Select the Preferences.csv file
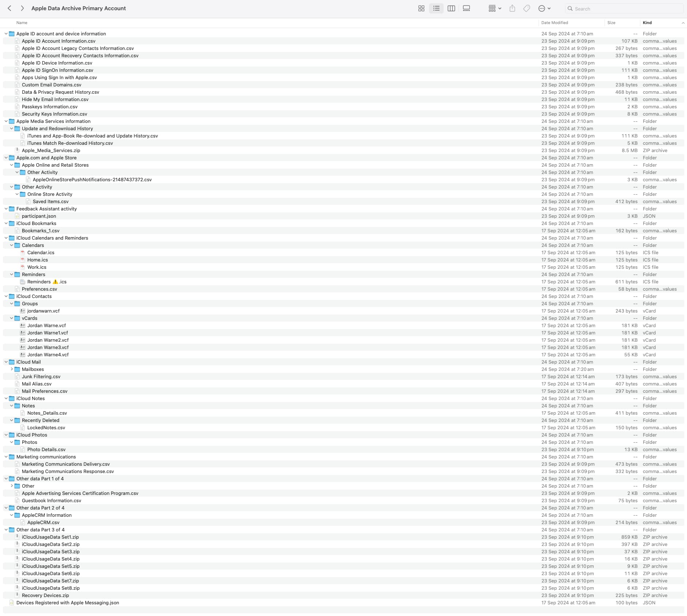 point(39,289)
